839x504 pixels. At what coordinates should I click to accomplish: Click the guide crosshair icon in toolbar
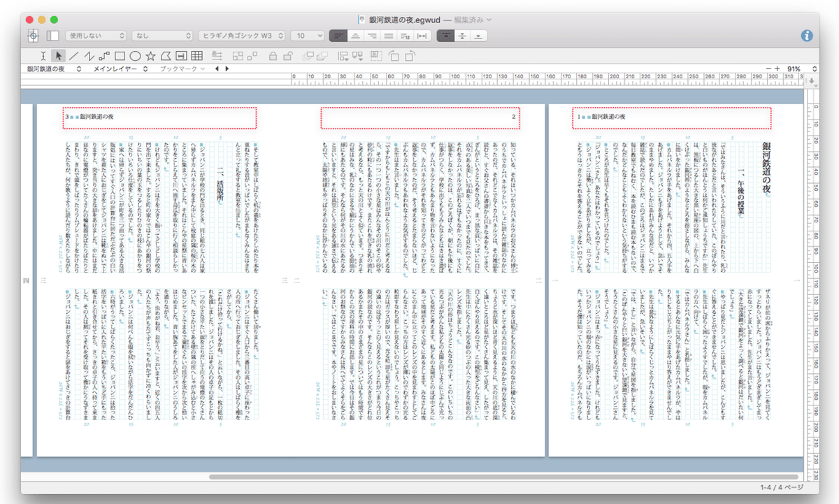(34, 35)
